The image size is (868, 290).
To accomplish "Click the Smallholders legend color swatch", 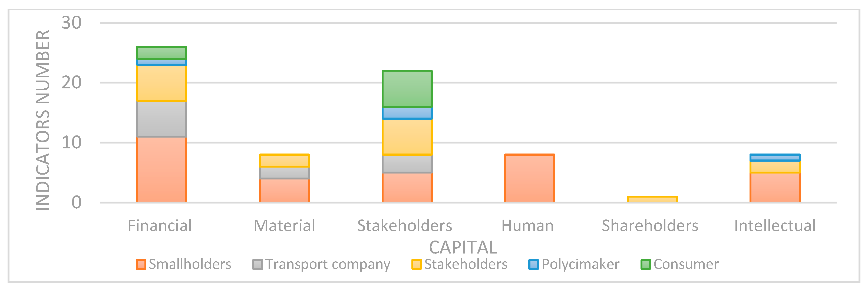I will [x=141, y=264].
